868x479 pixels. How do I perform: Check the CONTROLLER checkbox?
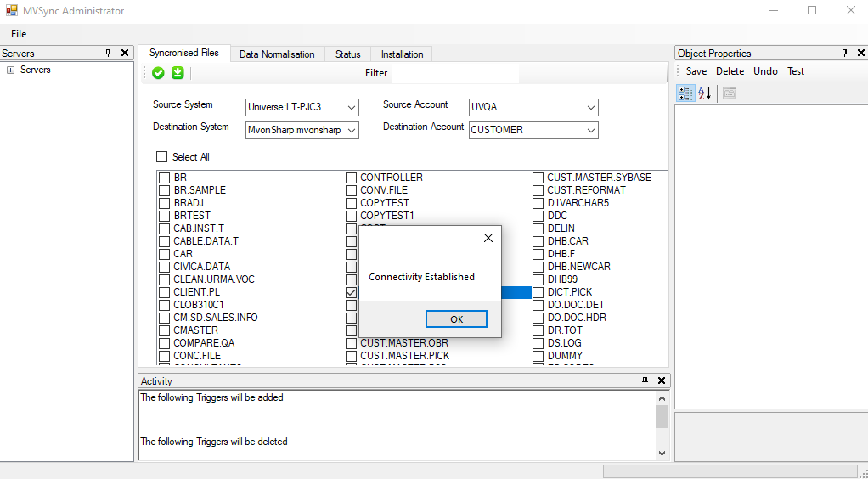[351, 178]
